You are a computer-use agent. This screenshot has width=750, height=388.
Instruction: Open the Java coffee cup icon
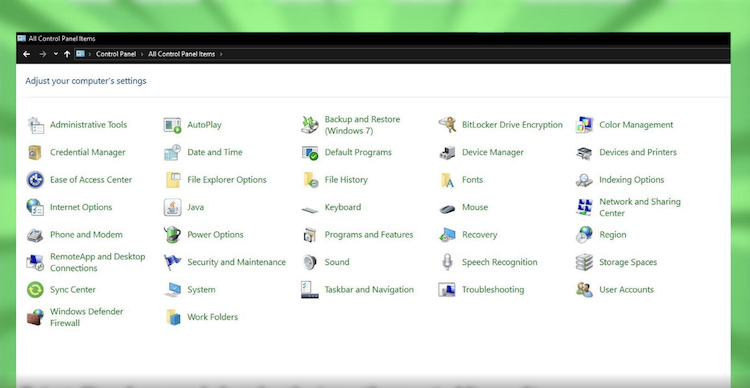pos(173,207)
